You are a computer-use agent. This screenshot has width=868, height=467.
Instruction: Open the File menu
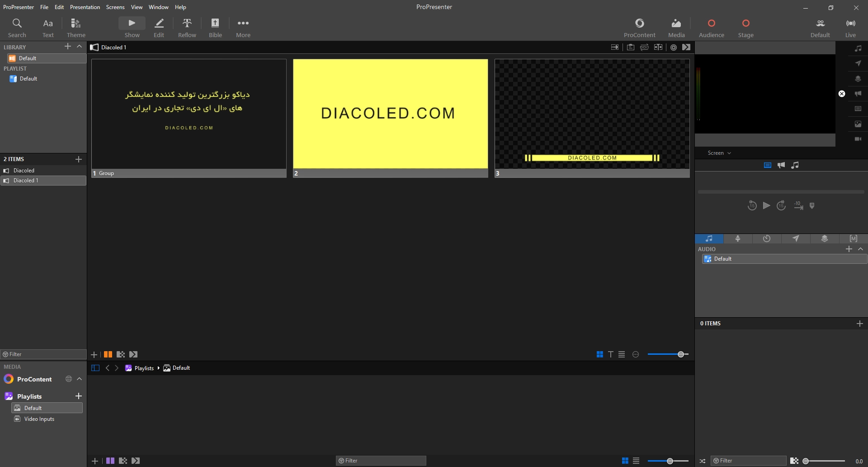[44, 7]
